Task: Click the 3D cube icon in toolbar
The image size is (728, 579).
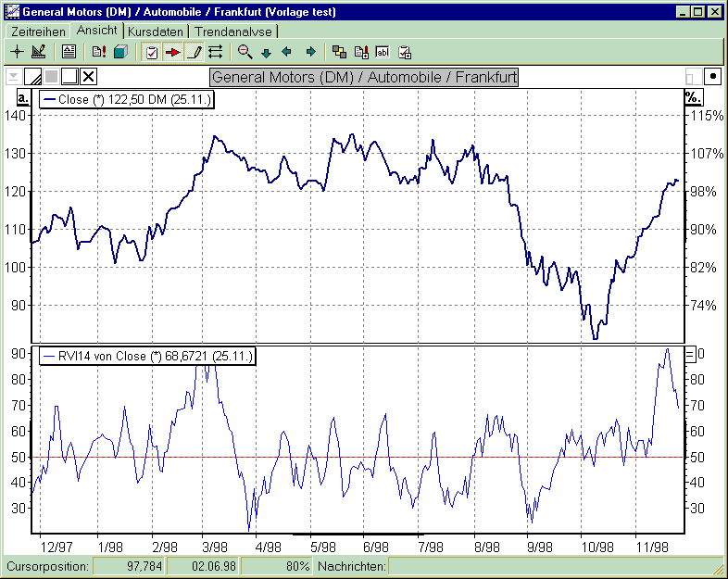Action: point(119,52)
